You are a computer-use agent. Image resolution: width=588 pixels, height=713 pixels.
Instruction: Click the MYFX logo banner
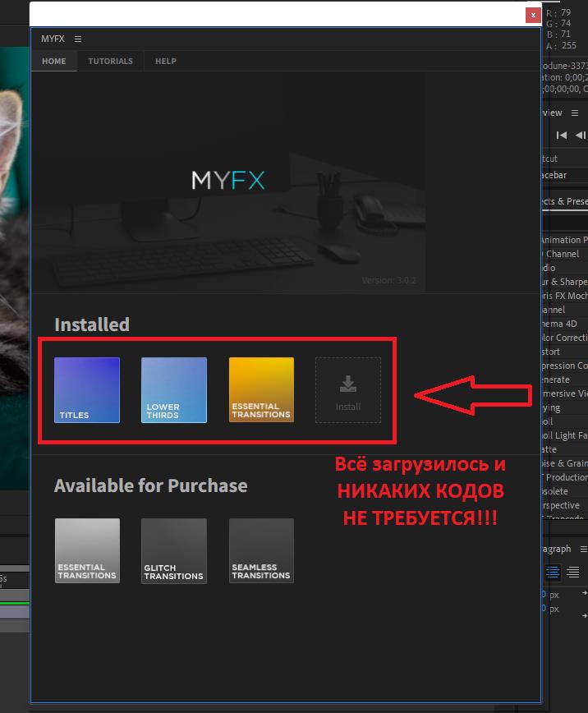tap(228, 181)
